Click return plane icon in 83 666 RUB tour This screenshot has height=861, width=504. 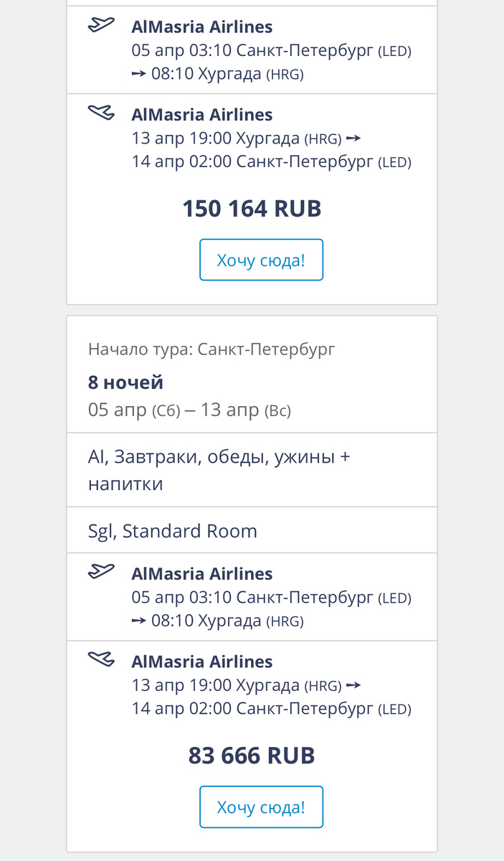click(101, 659)
